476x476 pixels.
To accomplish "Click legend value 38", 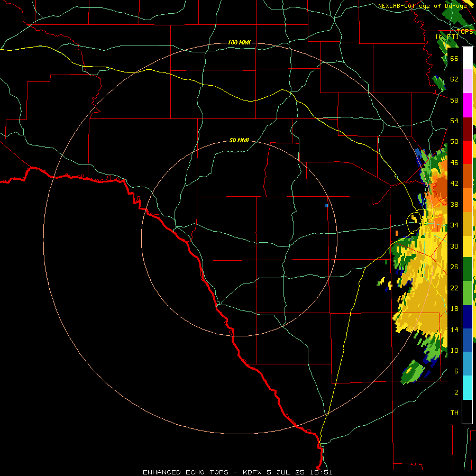I will [454, 204].
